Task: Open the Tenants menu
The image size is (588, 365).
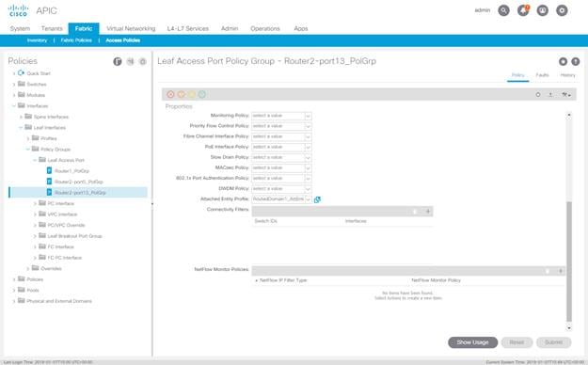Action: click(52, 28)
